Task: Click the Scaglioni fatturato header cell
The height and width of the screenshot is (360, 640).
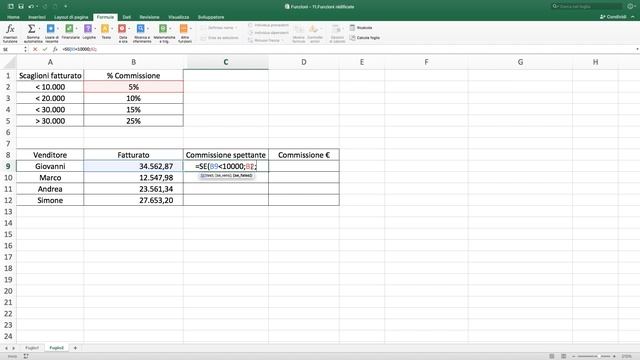Action: click(50, 76)
